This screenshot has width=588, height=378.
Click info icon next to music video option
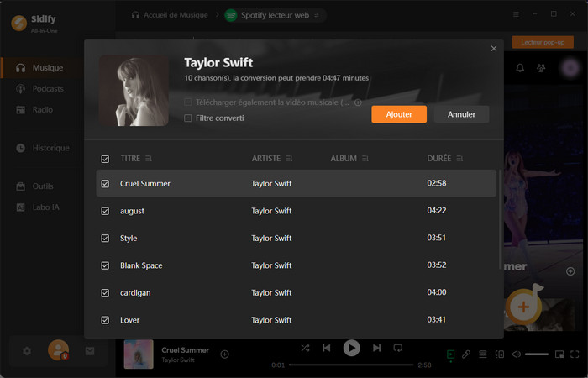point(358,102)
